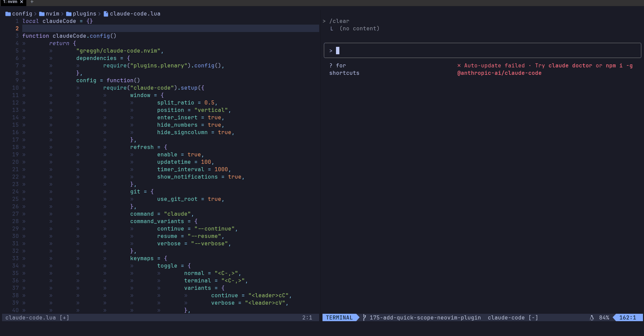
Task: Click 'claude-code.lua [+]' in left statusline
Action: [37, 317]
